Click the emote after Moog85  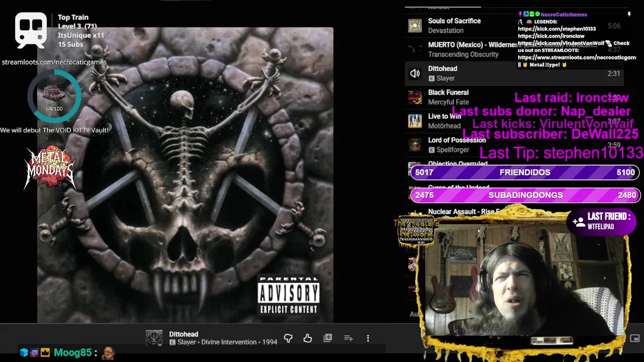pos(108,353)
